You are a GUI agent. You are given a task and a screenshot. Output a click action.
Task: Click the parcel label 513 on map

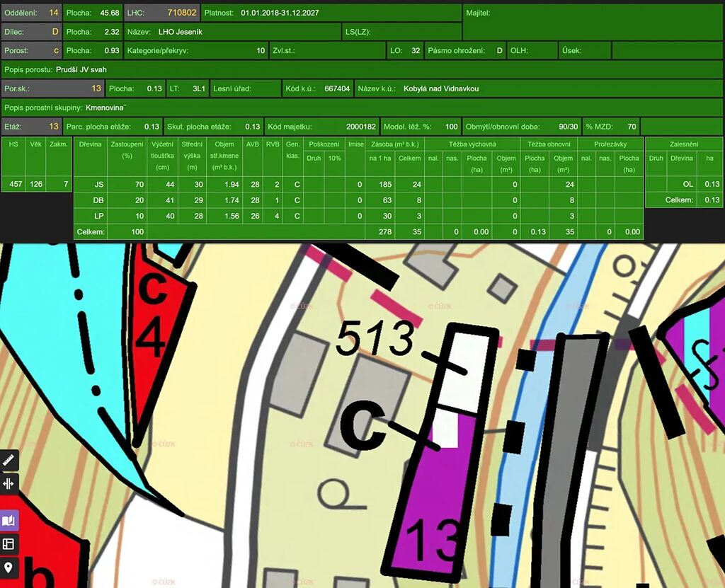[x=374, y=338]
